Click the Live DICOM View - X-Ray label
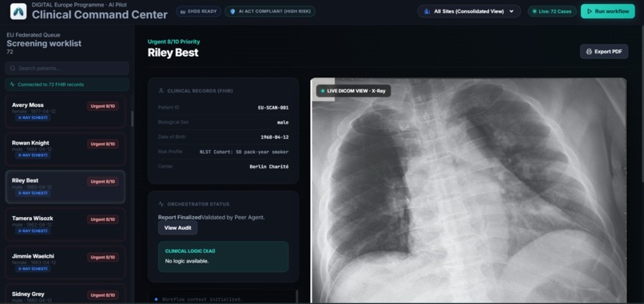The image size is (644, 304). [353, 91]
